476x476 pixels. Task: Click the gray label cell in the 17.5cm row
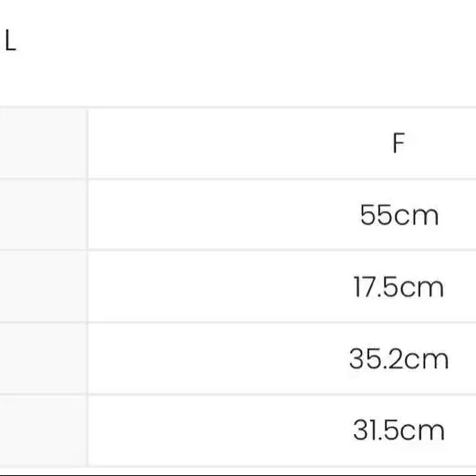[44, 286]
